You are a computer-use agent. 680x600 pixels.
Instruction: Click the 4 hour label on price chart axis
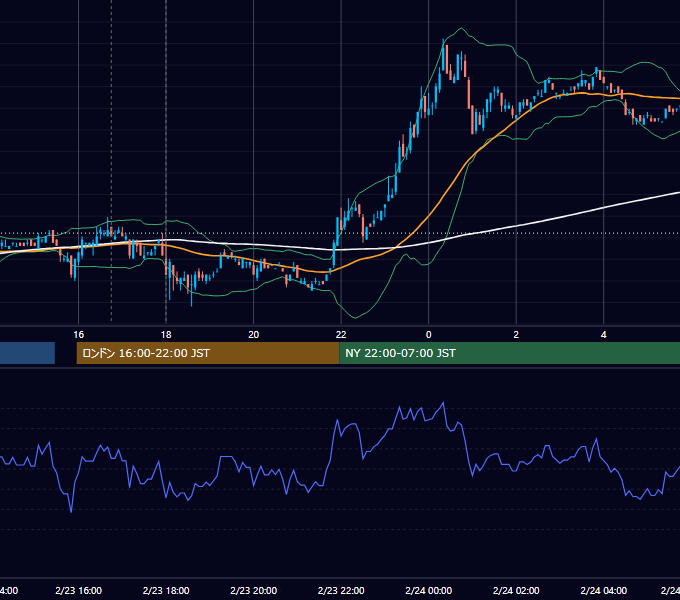[604, 335]
